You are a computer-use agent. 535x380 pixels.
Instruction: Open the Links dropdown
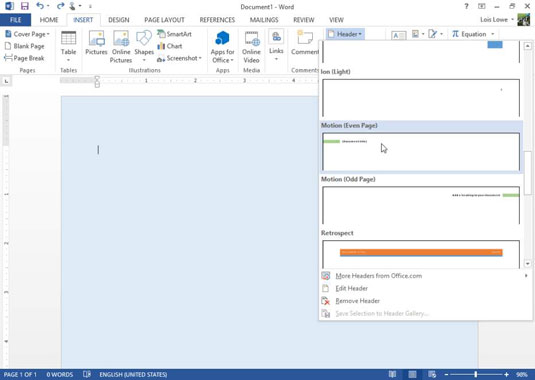pos(276,45)
